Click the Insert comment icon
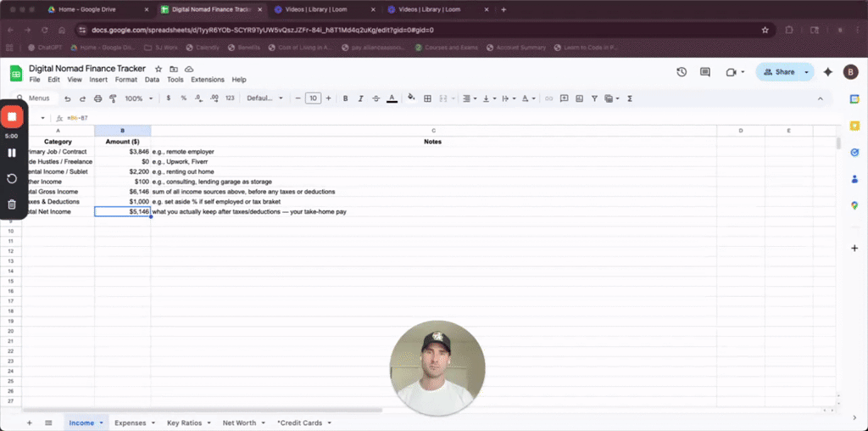Screen dimensions: 868x431 564,98
